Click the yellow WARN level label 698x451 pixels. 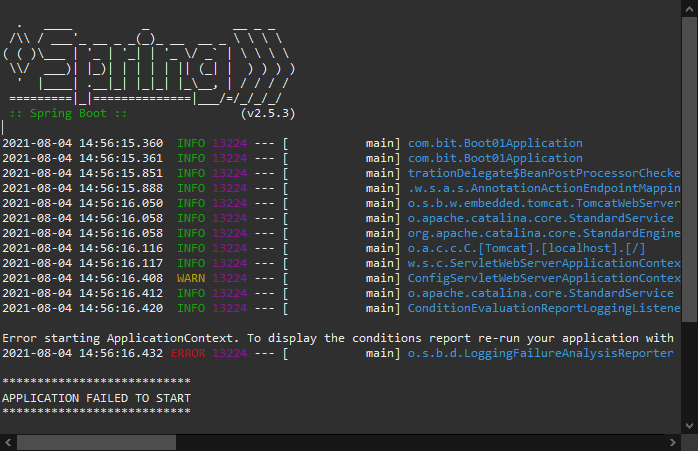click(x=191, y=278)
